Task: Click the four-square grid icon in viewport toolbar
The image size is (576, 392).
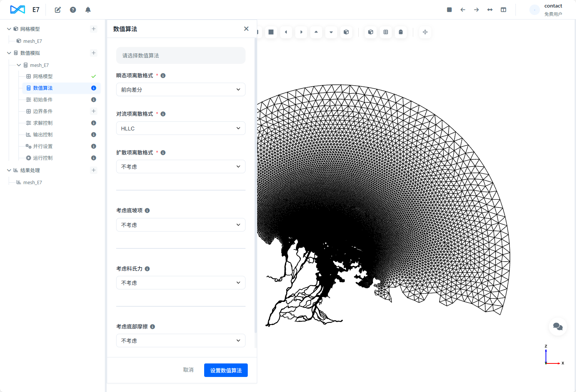Action: pos(386,32)
